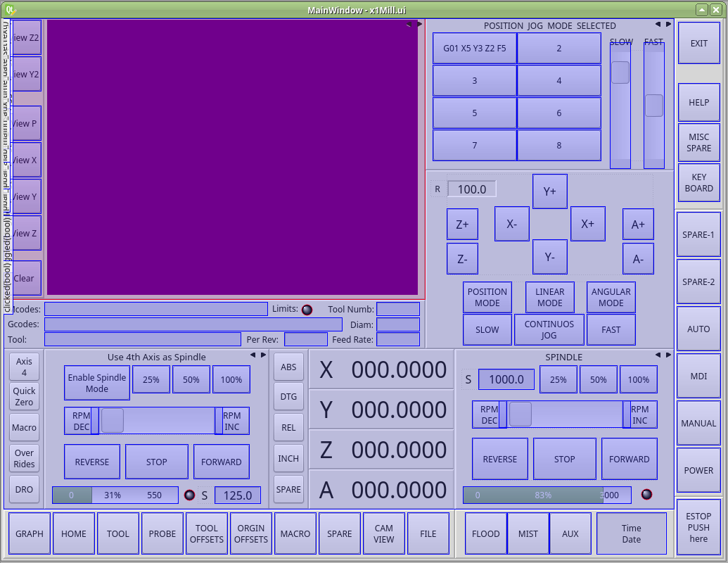Select SLOW jog speed button
Viewport: 728px width, 563px height.
(x=487, y=329)
